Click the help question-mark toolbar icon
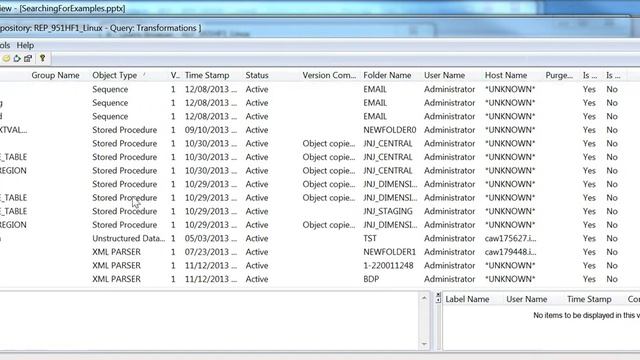The image size is (640, 360). (x=42, y=58)
